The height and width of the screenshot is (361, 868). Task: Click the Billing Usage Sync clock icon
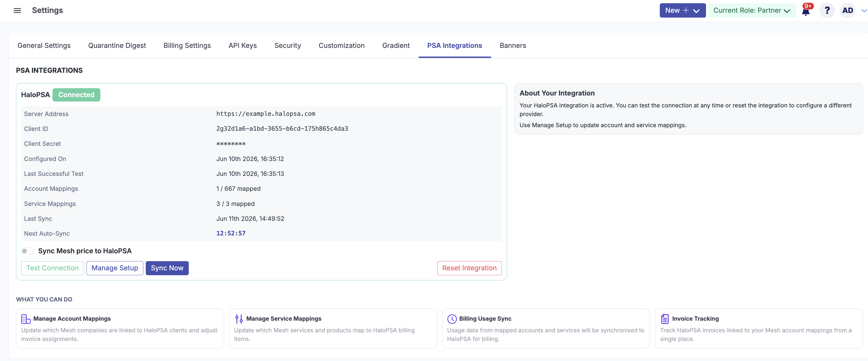click(x=452, y=319)
